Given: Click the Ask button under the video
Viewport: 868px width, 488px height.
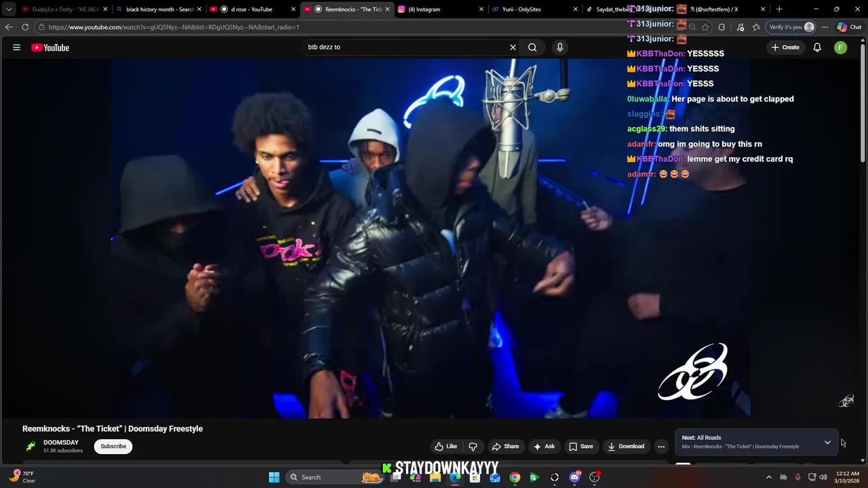Looking at the screenshot, I should 544,447.
